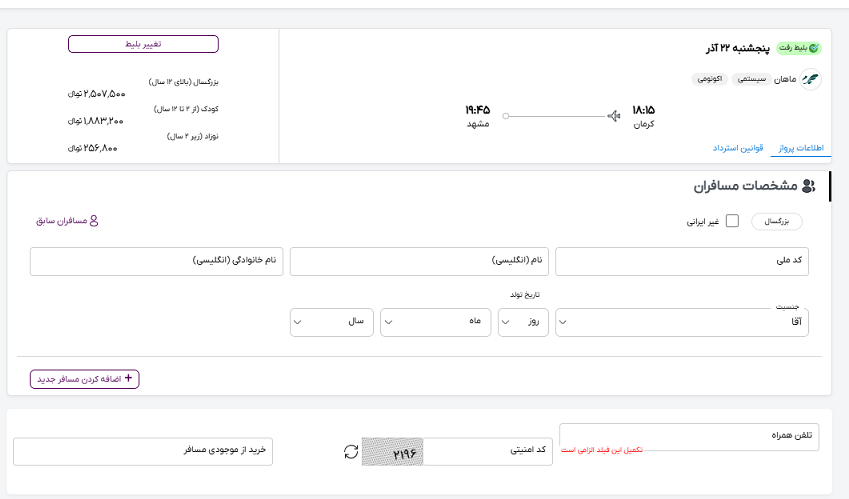Click the destination city مشهد
This screenshot has width=849, height=499.
[478, 124]
